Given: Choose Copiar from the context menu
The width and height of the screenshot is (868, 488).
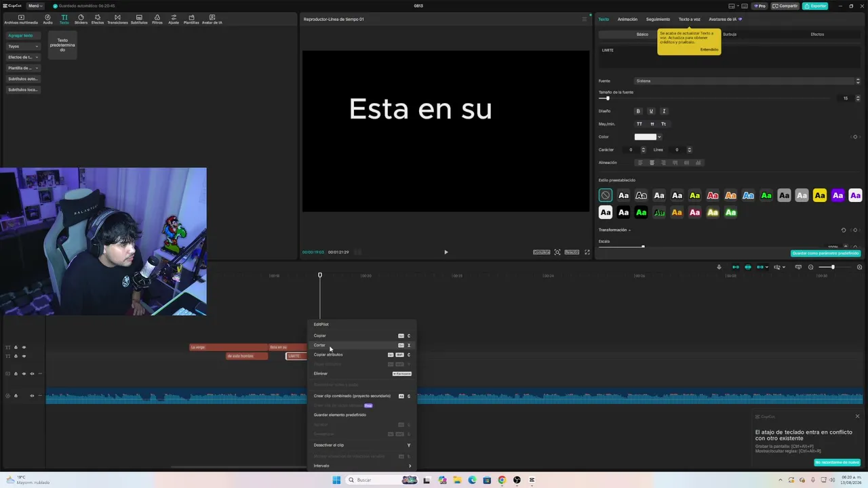Looking at the screenshot, I should (362, 335).
